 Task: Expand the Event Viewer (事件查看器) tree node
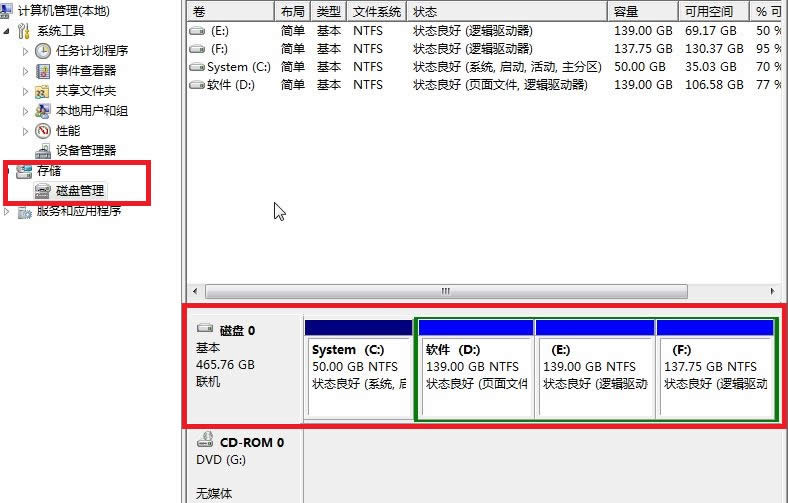click(26, 70)
